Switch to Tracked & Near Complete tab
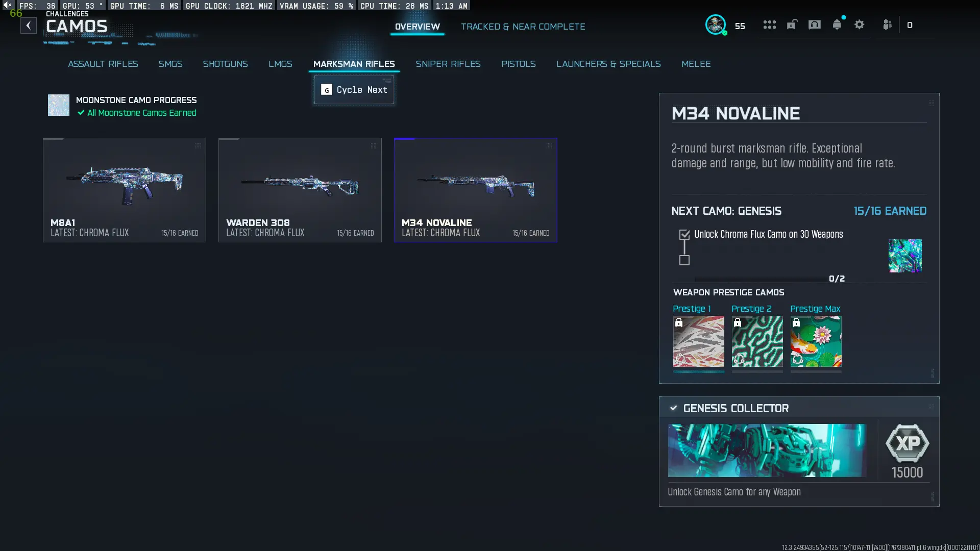 (523, 27)
